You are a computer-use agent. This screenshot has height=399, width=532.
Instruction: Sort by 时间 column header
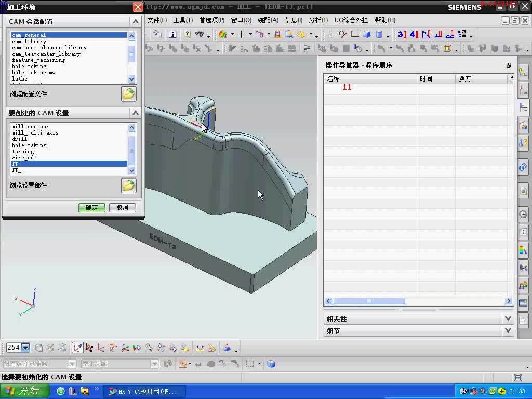436,79
